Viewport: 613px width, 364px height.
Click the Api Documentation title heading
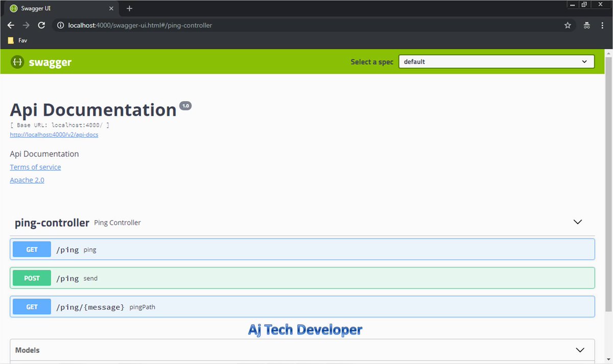click(93, 110)
